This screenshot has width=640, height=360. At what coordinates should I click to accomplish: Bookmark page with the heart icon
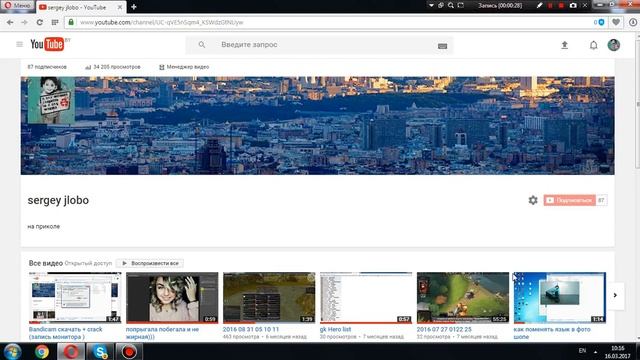coord(616,22)
